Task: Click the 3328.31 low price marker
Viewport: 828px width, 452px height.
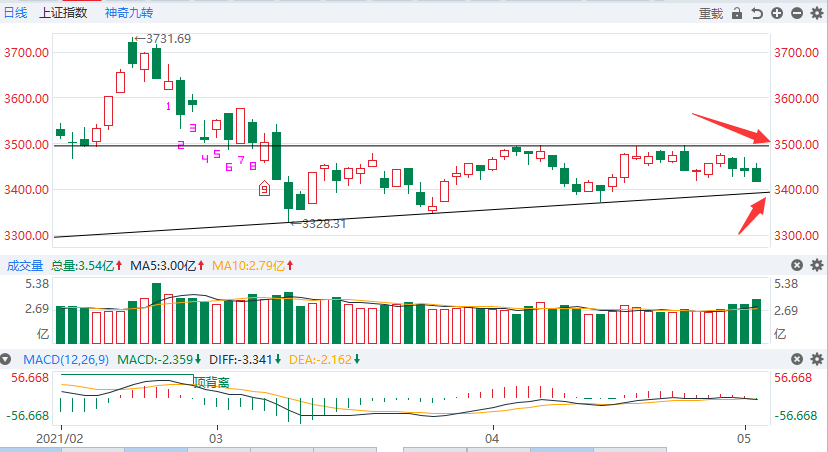Action: coord(319,223)
